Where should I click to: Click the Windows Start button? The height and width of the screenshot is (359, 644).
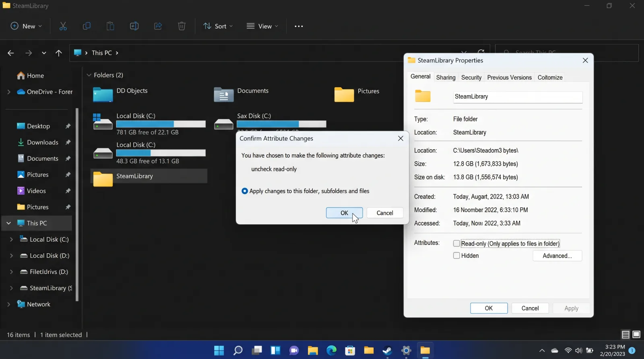click(219, 351)
